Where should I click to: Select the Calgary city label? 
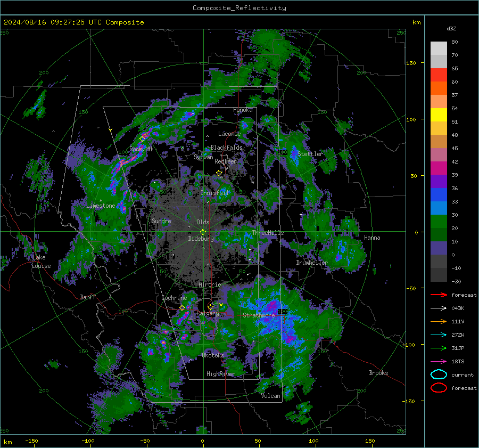208,313
